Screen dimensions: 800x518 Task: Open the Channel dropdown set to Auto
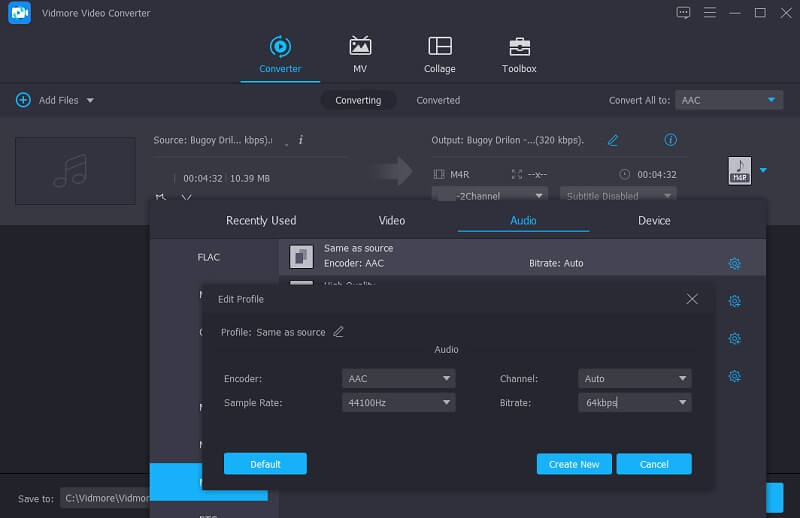click(x=634, y=379)
